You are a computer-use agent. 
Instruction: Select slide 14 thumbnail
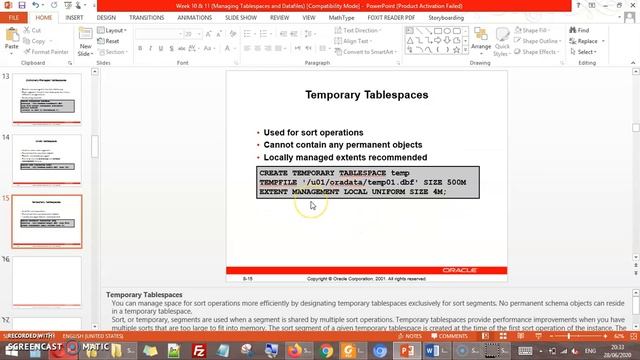click(x=47, y=160)
